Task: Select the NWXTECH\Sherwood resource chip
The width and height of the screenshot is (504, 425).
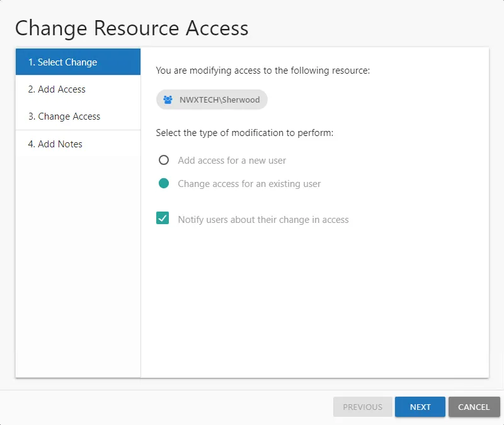Action: click(x=212, y=99)
